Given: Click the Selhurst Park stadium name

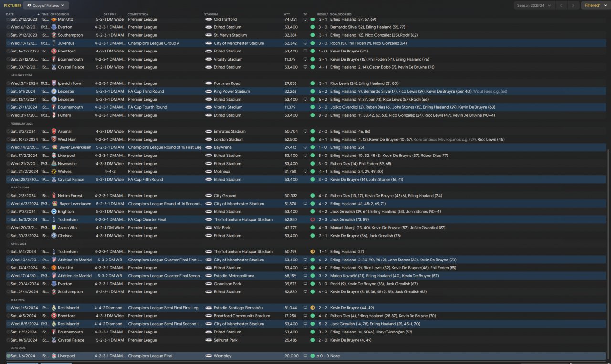Looking at the screenshot, I should (226, 340).
